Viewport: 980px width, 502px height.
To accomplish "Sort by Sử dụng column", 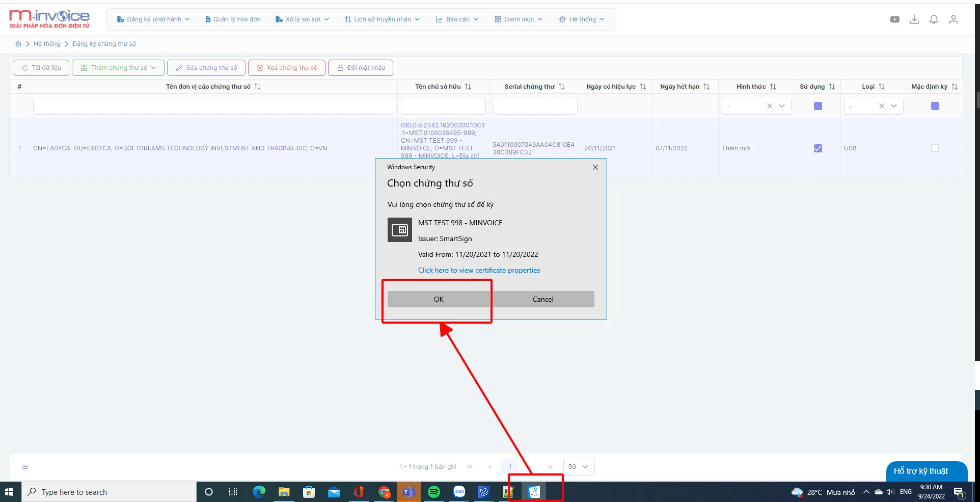I will [x=832, y=87].
